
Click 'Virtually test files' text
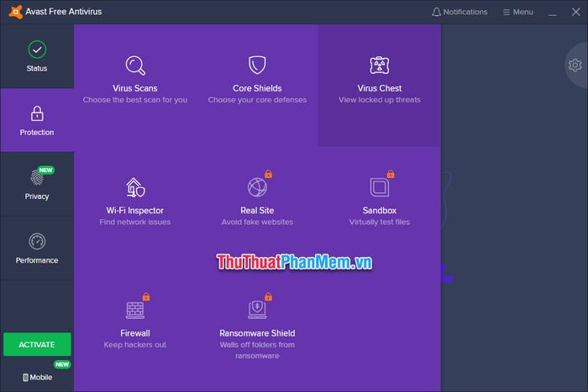point(380,222)
